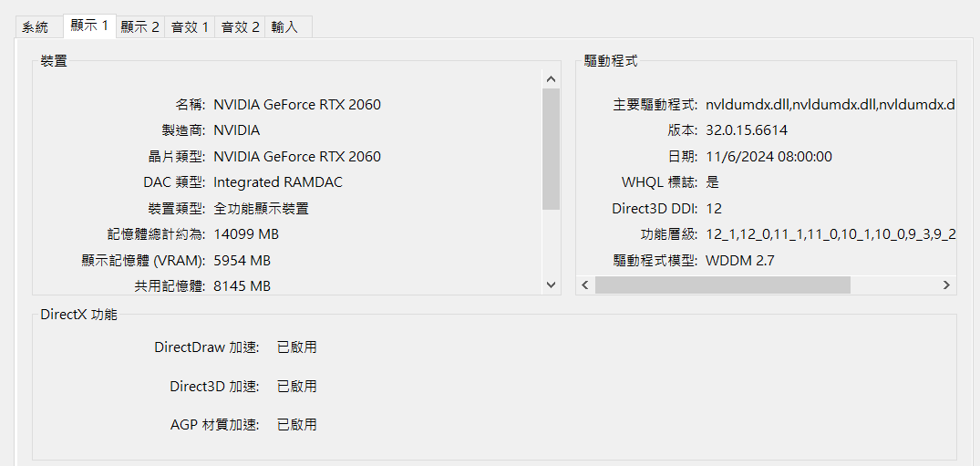Click the 14099 MB total memory value

(245, 234)
